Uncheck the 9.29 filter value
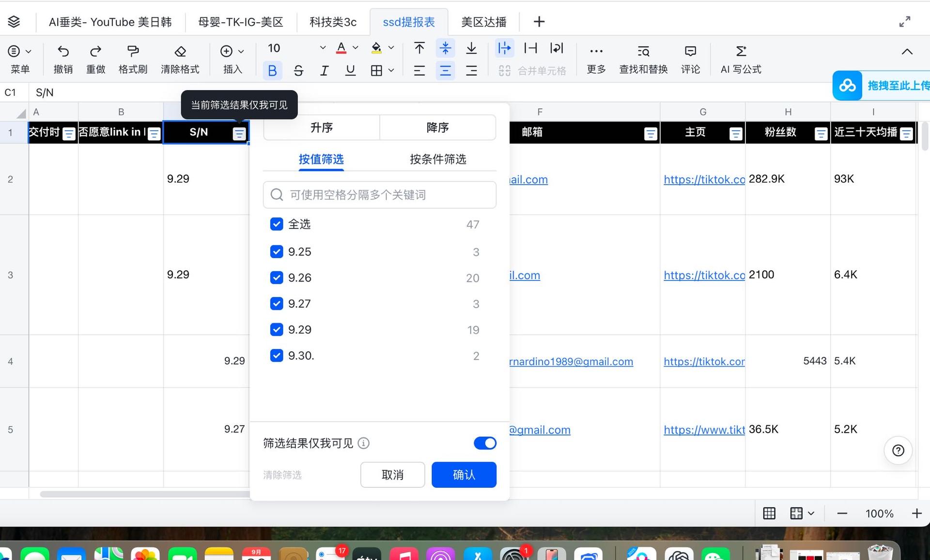Screen dimensions: 930x560 tap(277, 330)
